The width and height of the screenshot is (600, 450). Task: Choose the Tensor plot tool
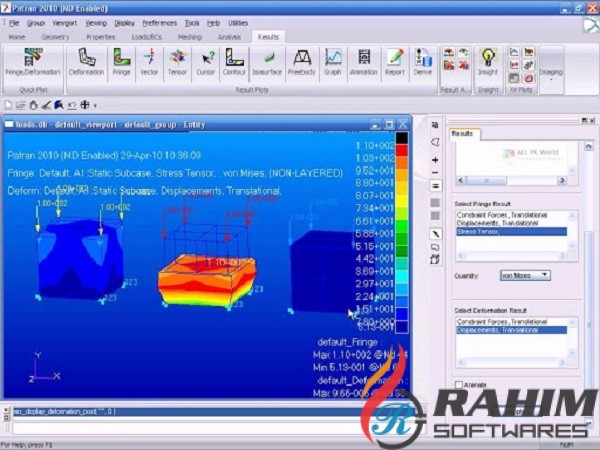click(x=178, y=62)
